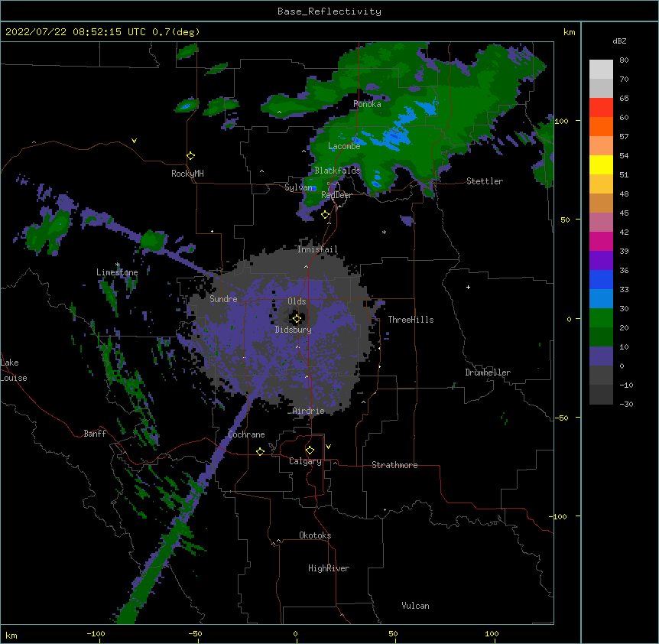Click the white plus marker west of Drumheller area
The image size is (659, 644).
pyautogui.click(x=468, y=287)
